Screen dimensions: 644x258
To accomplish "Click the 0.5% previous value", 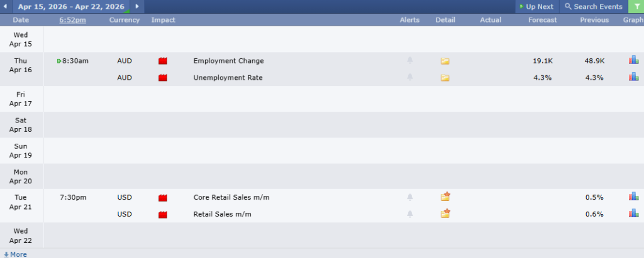I will (x=594, y=197).
